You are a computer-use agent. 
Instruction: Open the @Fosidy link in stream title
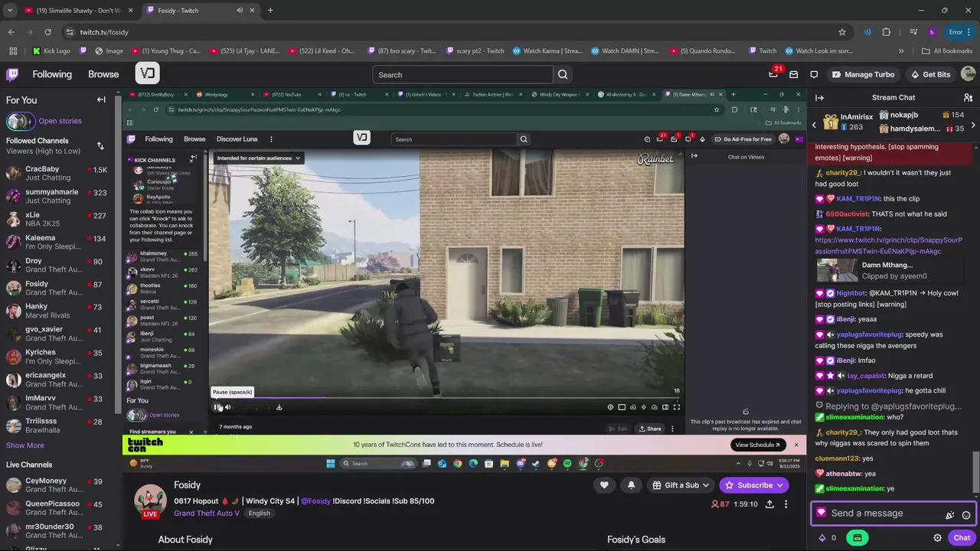[315, 501]
